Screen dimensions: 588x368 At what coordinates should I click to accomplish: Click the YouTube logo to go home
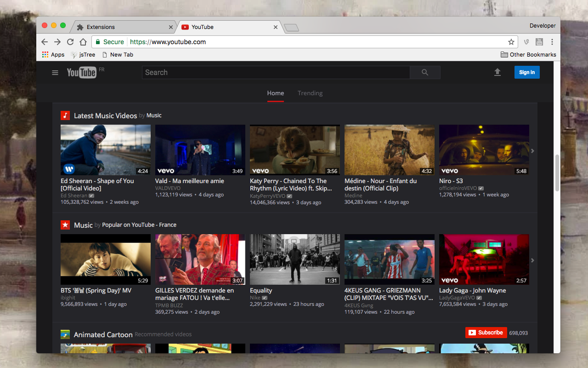[x=81, y=72]
